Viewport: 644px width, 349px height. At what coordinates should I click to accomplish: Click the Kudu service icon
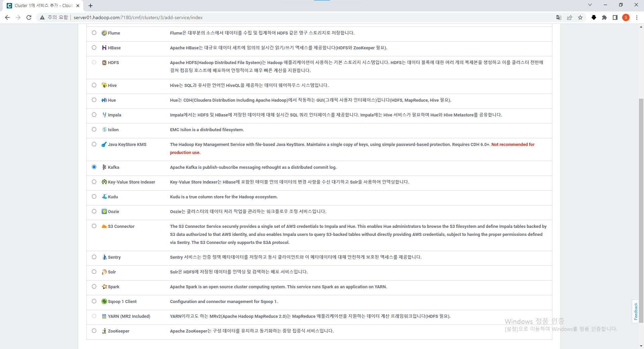[104, 197]
